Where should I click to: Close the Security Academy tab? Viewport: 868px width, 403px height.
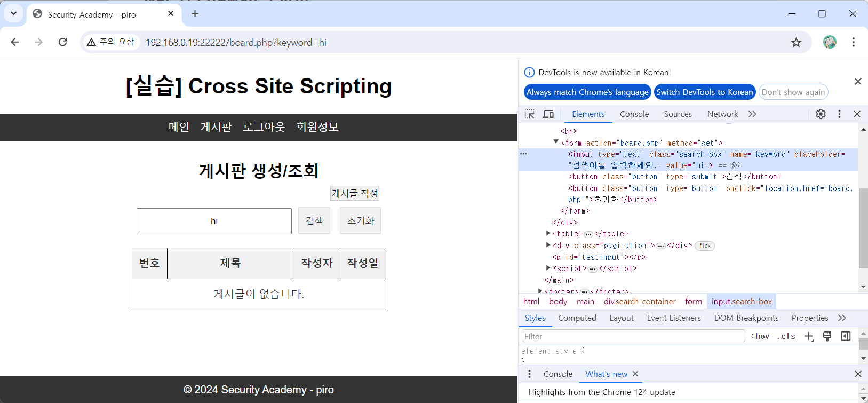[x=171, y=14]
